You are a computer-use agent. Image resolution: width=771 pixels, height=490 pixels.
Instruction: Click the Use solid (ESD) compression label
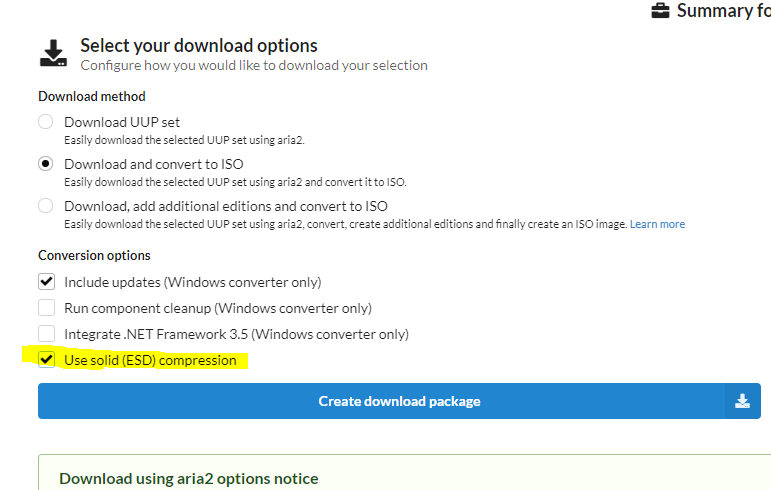tap(150, 360)
